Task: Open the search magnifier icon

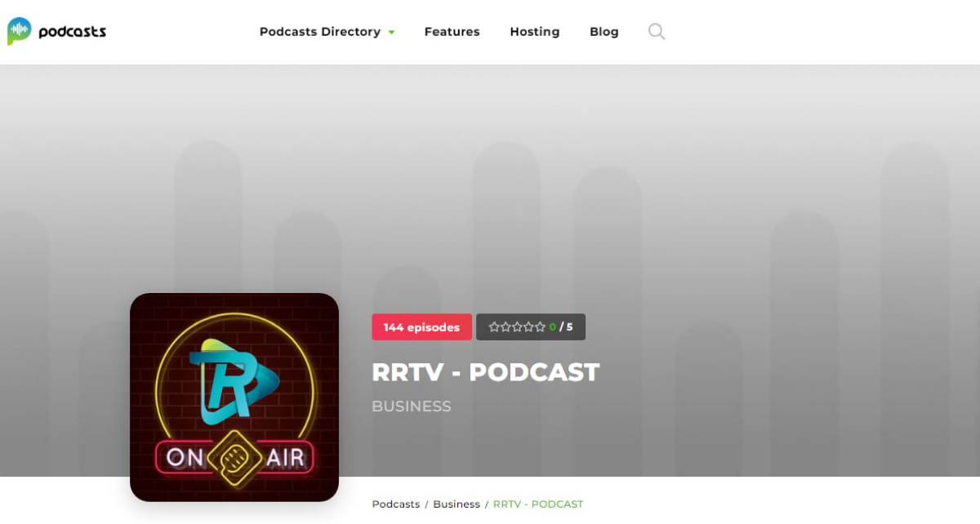Action: (x=657, y=32)
